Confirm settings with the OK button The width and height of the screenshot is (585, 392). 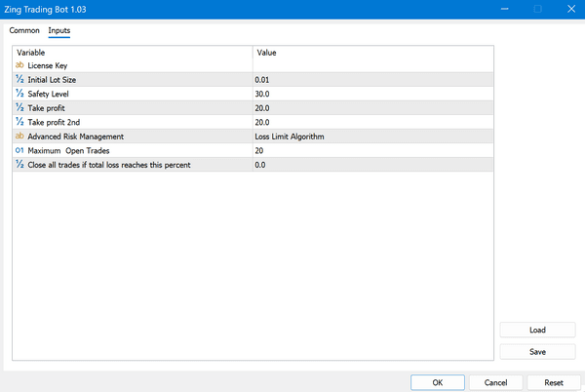pos(438,382)
